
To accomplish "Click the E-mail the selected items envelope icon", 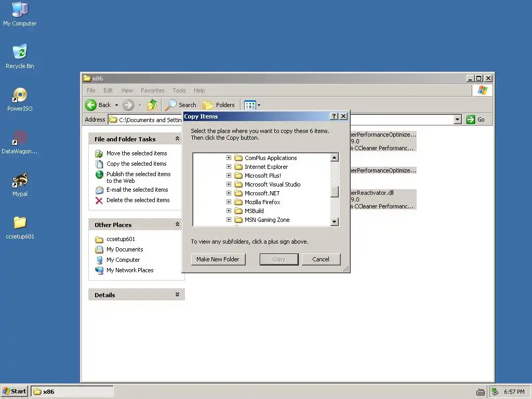I will [99, 190].
